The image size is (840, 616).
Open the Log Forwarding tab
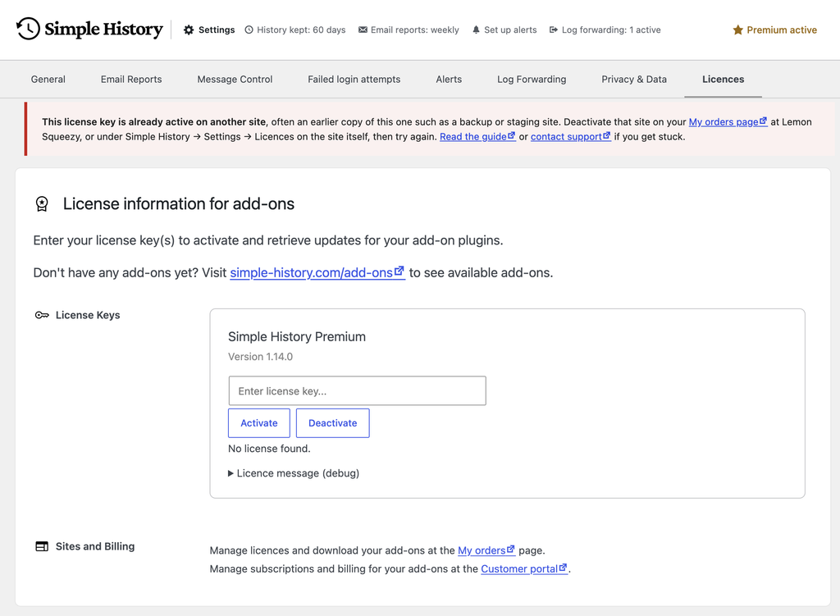pos(532,80)
